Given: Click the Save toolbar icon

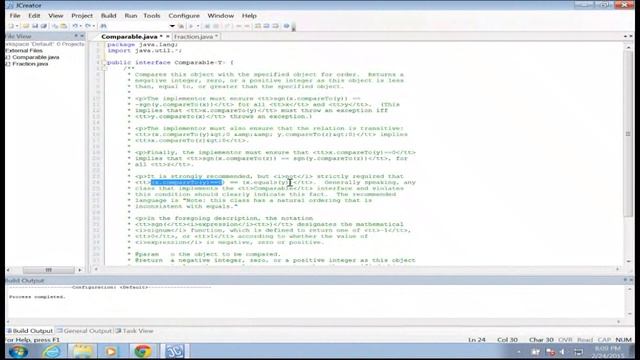Looking at the screenshot, I should [x=35, y=26].
